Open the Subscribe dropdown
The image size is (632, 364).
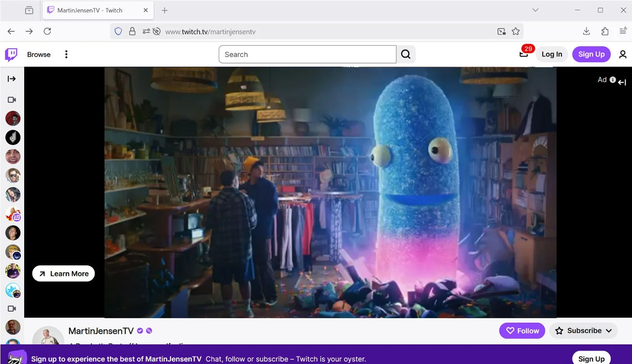[583, 331]
